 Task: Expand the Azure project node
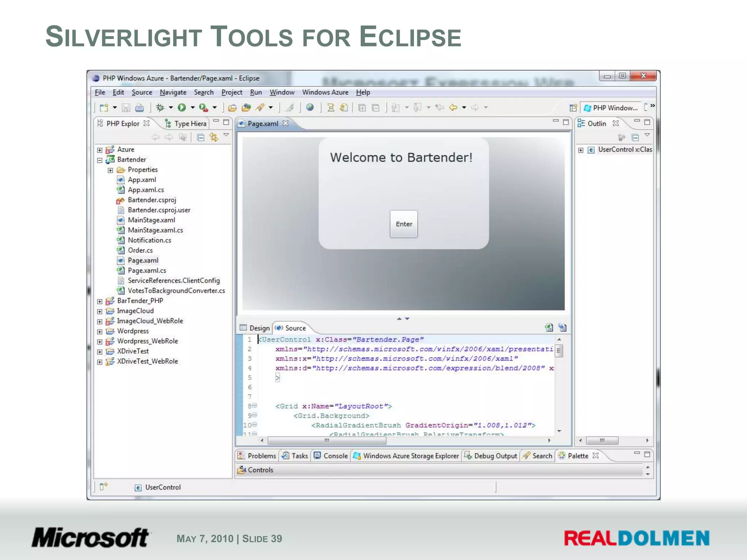[100, 150]
